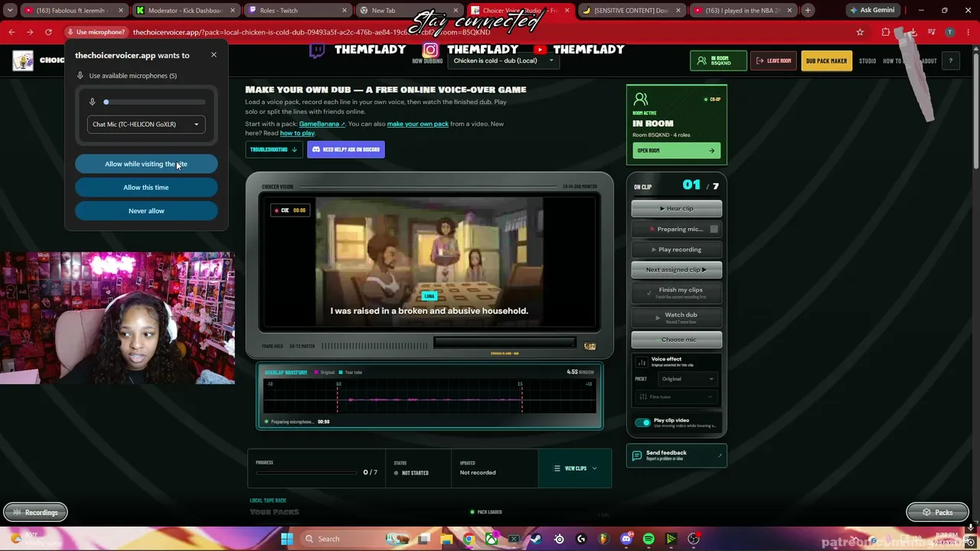Close the microphone permission popup
Screen dimensions: 980x551
(214, 55)
